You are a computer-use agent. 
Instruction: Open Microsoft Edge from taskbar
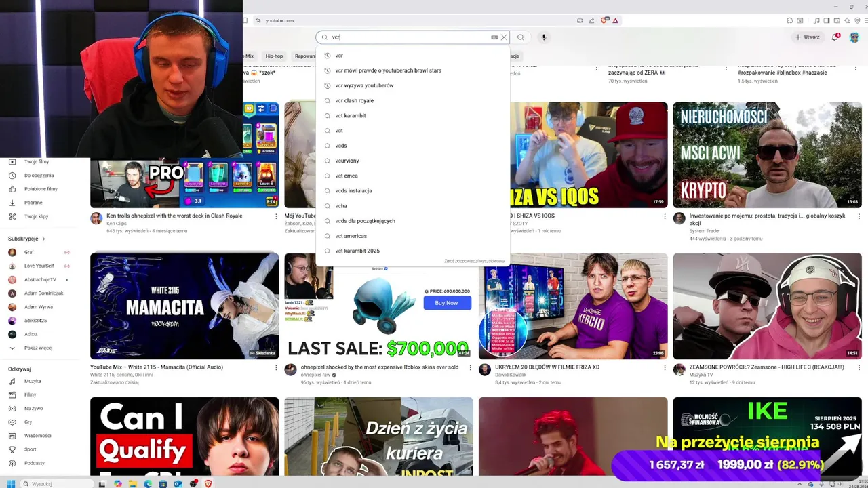148,484
